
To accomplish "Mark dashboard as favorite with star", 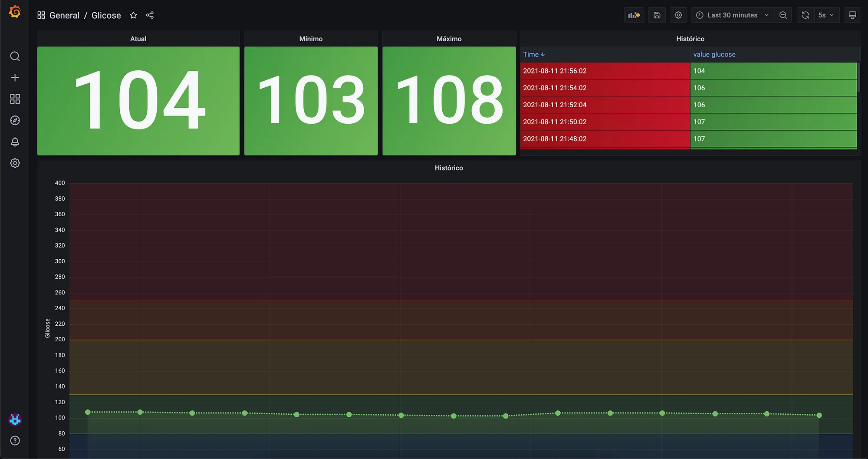I will [133, 15].
